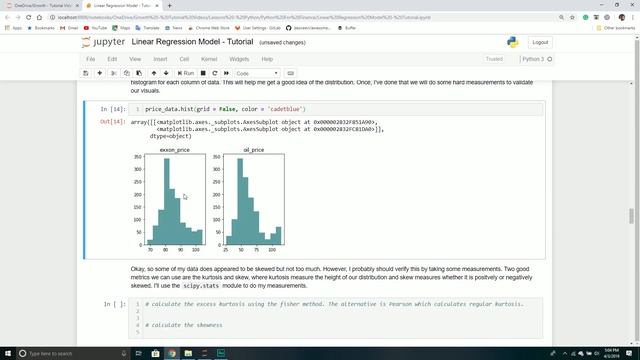This screenshot has width=640, height=360.
Task: Move selected cell down arrow
Action: point(166,73)
